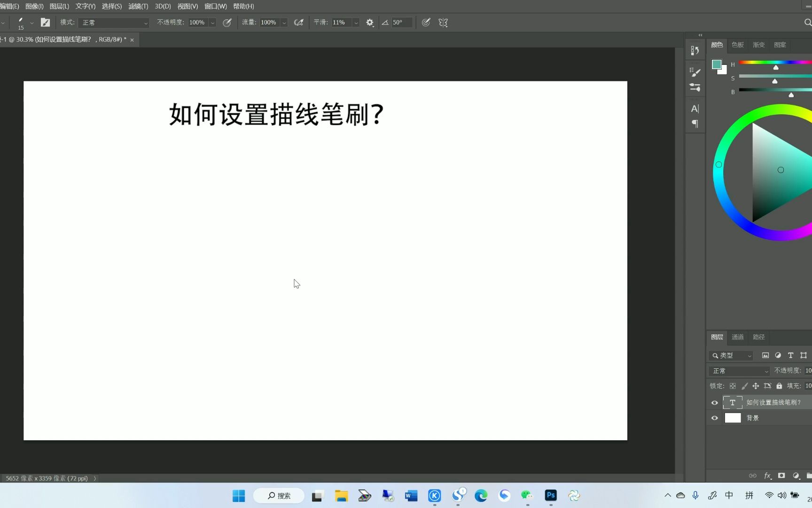
Task: Open the Paragraph panel icon
Action: [695, 124]
